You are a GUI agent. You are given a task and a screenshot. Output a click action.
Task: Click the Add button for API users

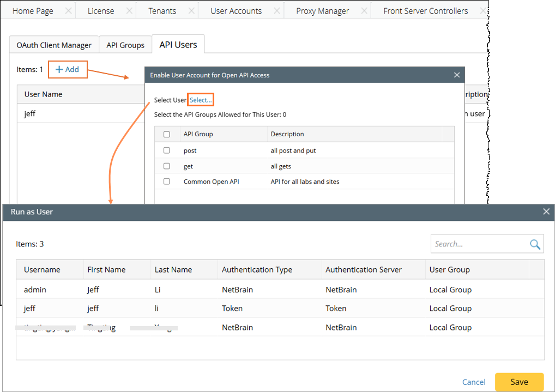68,69
